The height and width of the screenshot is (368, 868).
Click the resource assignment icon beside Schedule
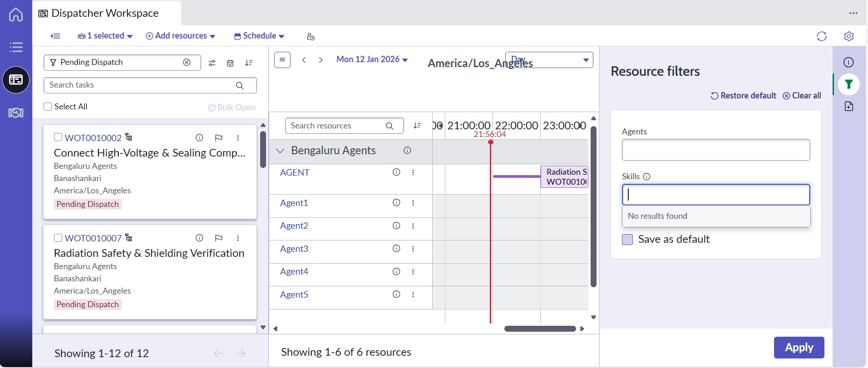pos(311,36)
